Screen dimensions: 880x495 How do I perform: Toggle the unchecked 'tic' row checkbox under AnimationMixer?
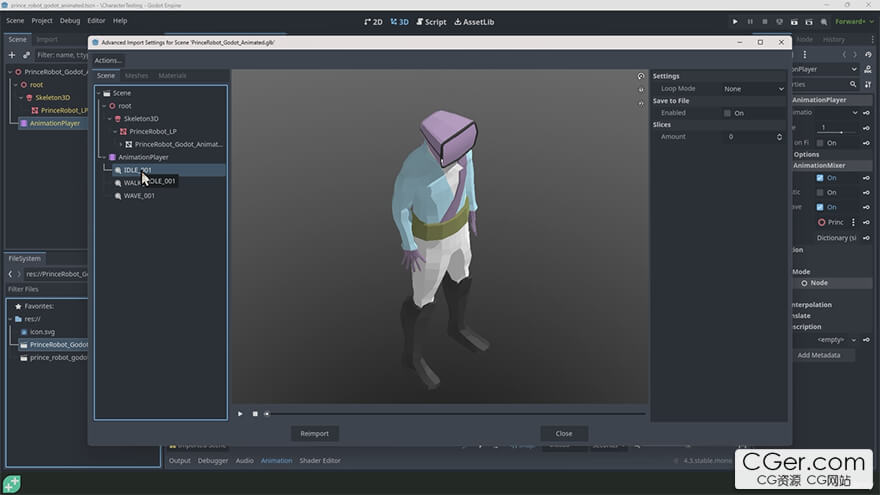tap(820, 192)
